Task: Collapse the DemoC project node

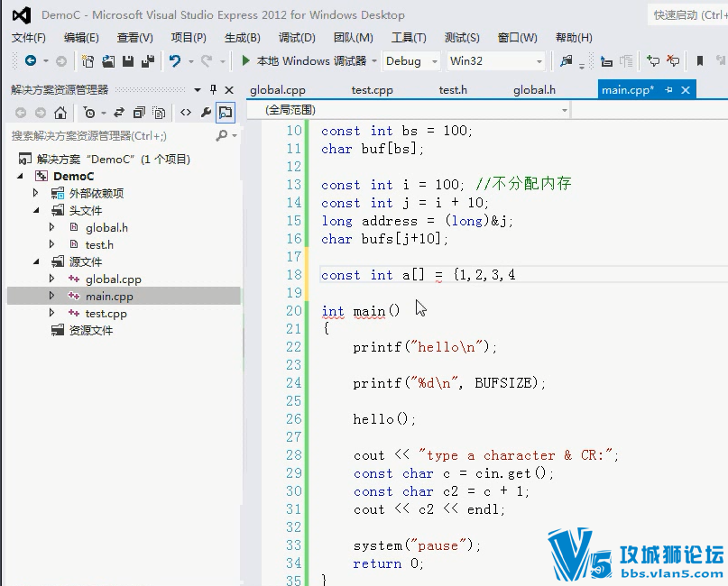Action: point(20,177)
